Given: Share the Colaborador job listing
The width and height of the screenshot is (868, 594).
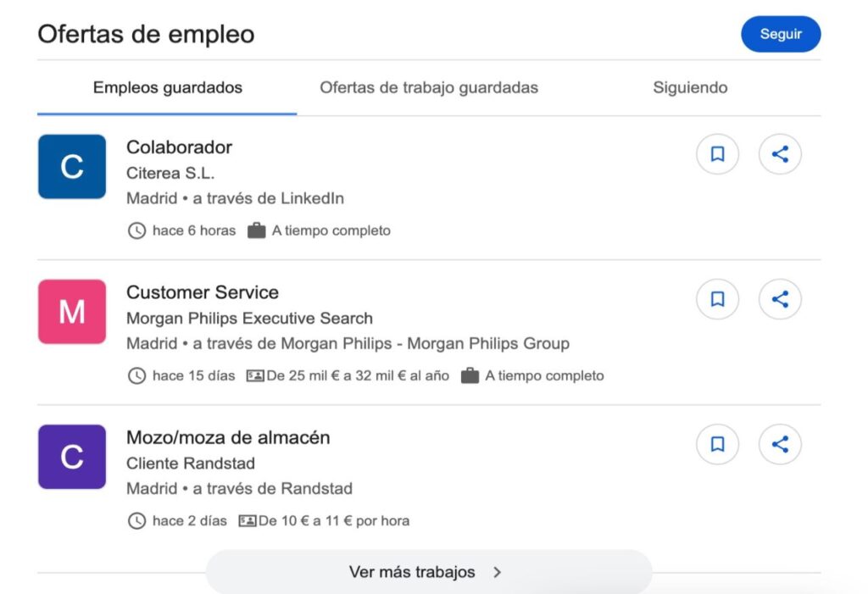Looking at the screenshot, I should pos(780,154).
